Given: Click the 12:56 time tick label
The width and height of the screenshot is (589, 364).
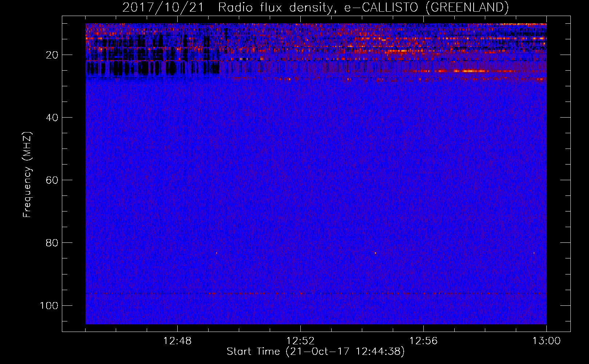Looking at the screenshot, I should click(x=423, y=341).
